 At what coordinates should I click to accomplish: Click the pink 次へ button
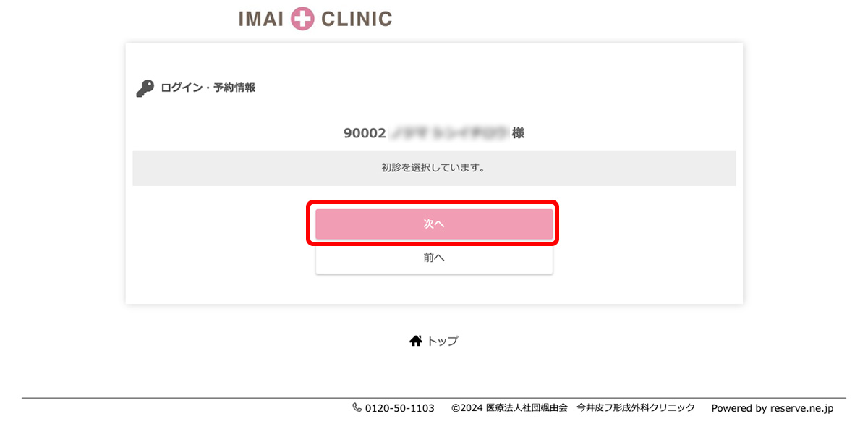click(x=434, y=224)
